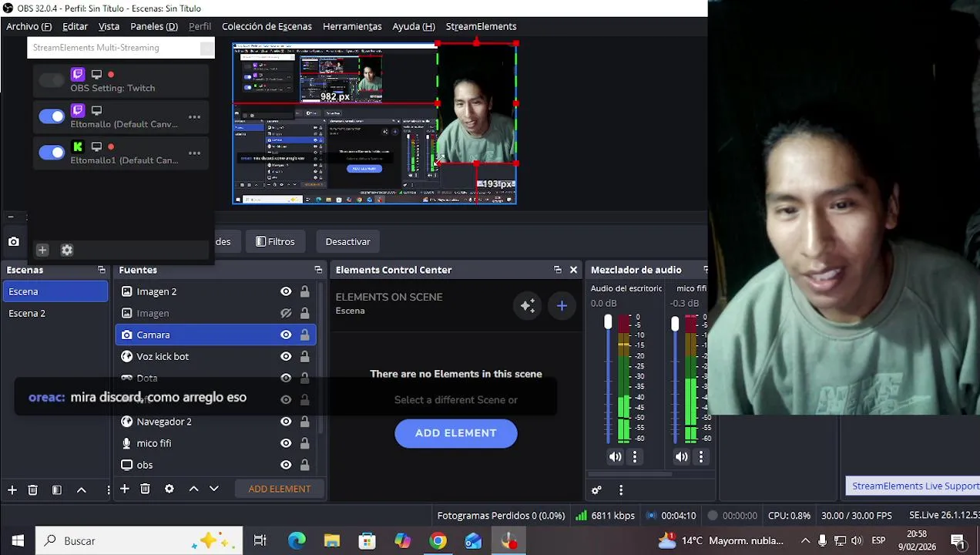Open the Paneles menu
This screenshot has height=555, width=980.
point(154,26)
